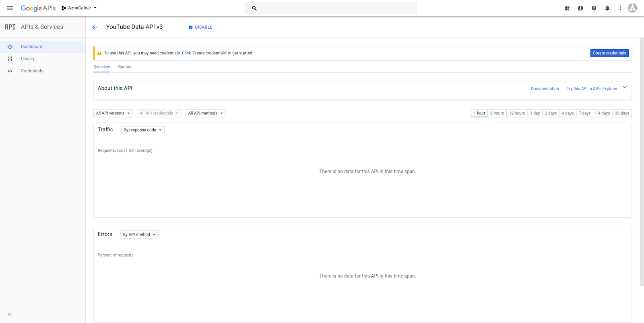Open Dashboard in the sidebar
The image size is (644, 323).
[43, 47]
